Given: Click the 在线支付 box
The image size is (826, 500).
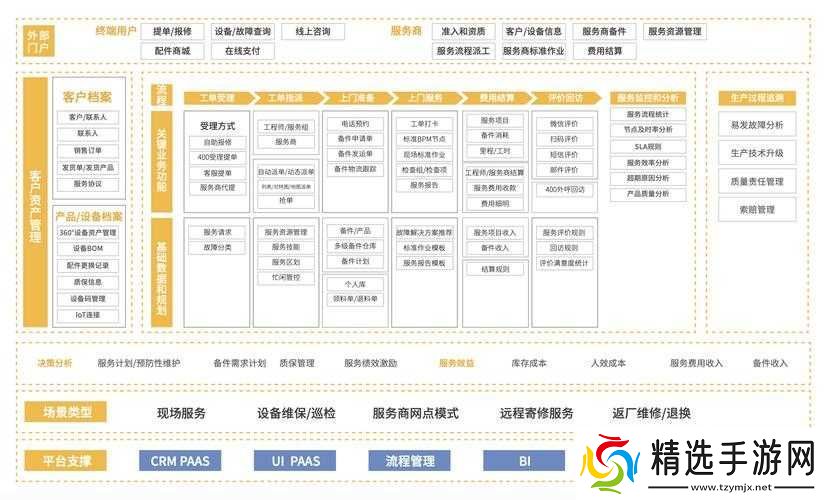Looking at the screenshot, I should click(x=242, y=51).
